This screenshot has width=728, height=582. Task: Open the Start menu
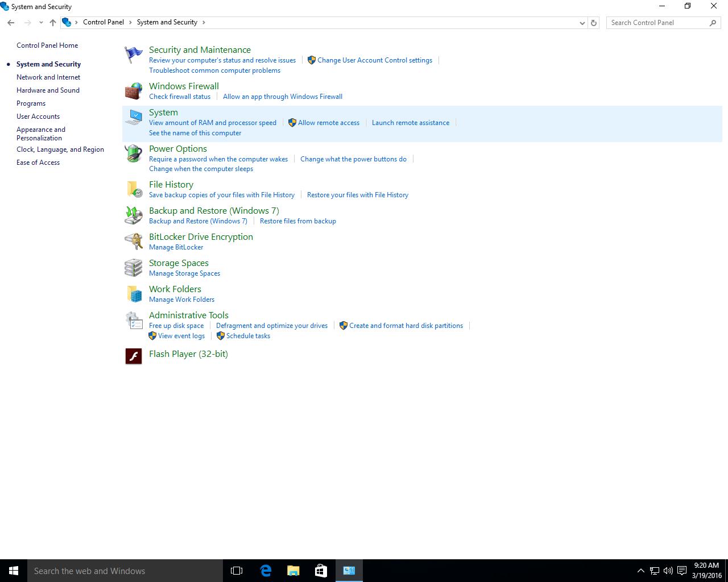(14, 571)
